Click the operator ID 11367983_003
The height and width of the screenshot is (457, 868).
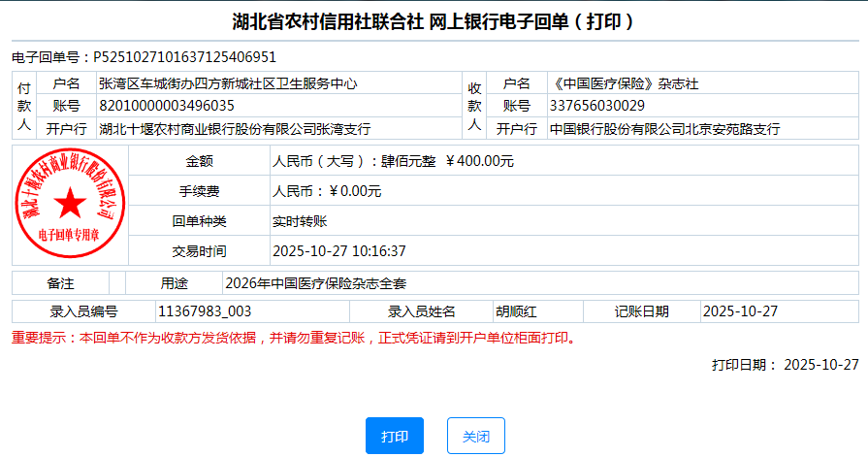tap(205, 311)
